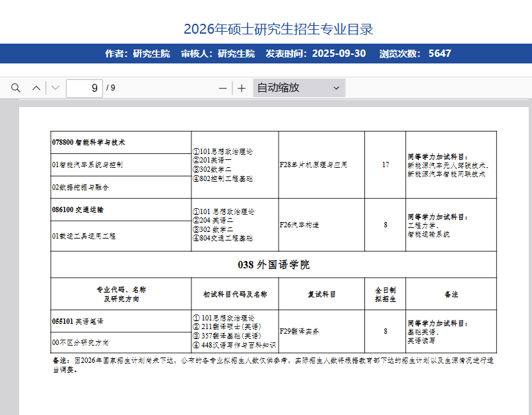Click the 作者: 研究生院 text
The height and width of the screenshot is (415, 532).
(x=137, y=54)
